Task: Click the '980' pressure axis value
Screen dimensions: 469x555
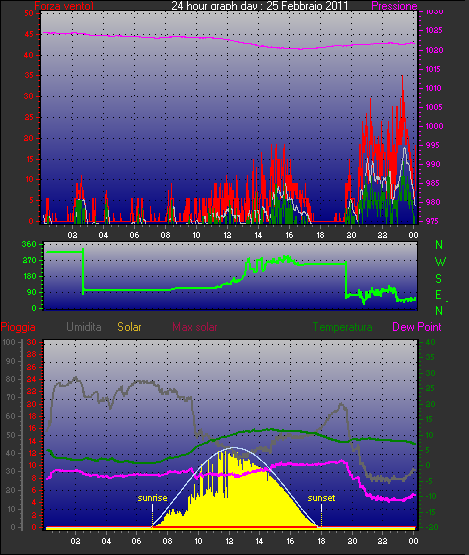Action: (432, 202)
